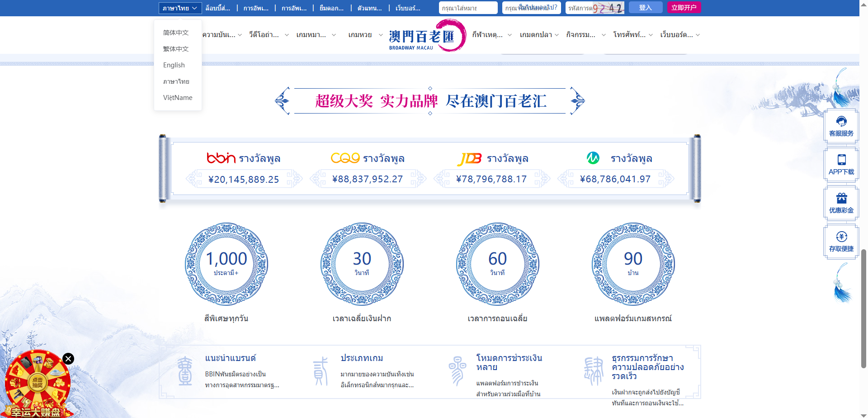Click the ประเภทเกม heading
868x418 pixels.
362,358
